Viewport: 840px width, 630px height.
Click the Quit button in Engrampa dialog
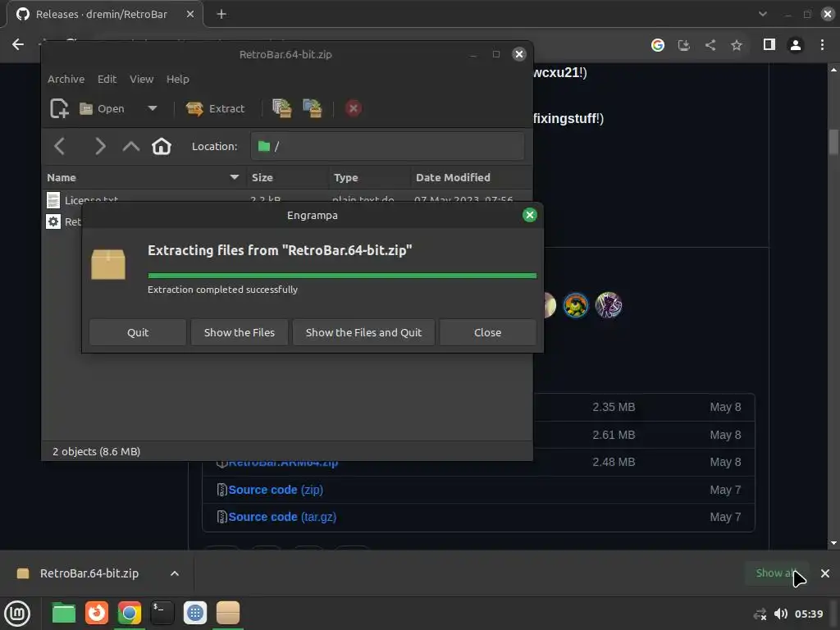(138, 333)
